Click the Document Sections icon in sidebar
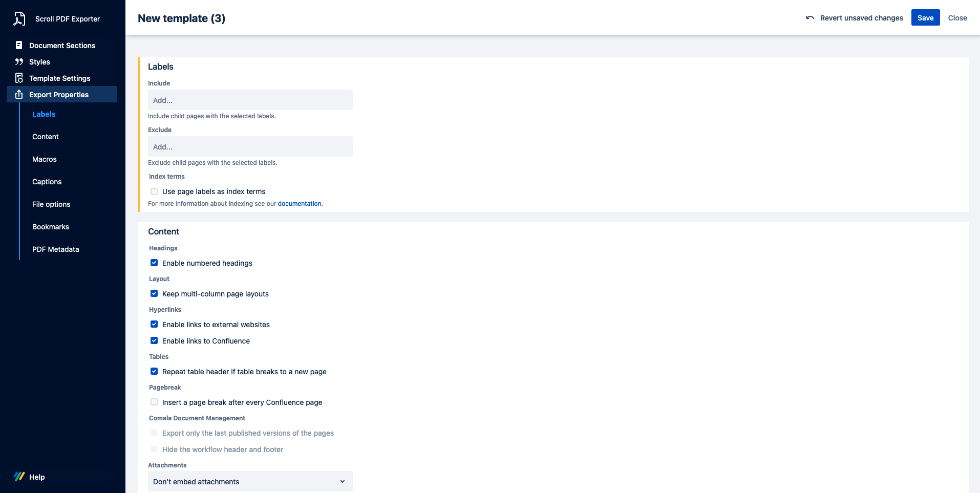 click(x=19, y=46)
